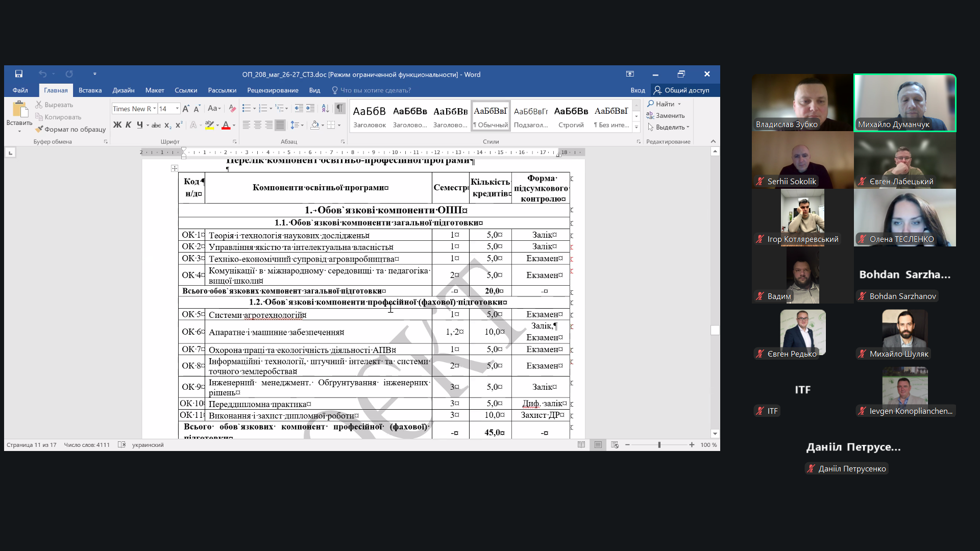This screenshot has height=551, width=980.
Task: Click the 'Что вы хотите сделать?' search field
Action: click(375, 90)
